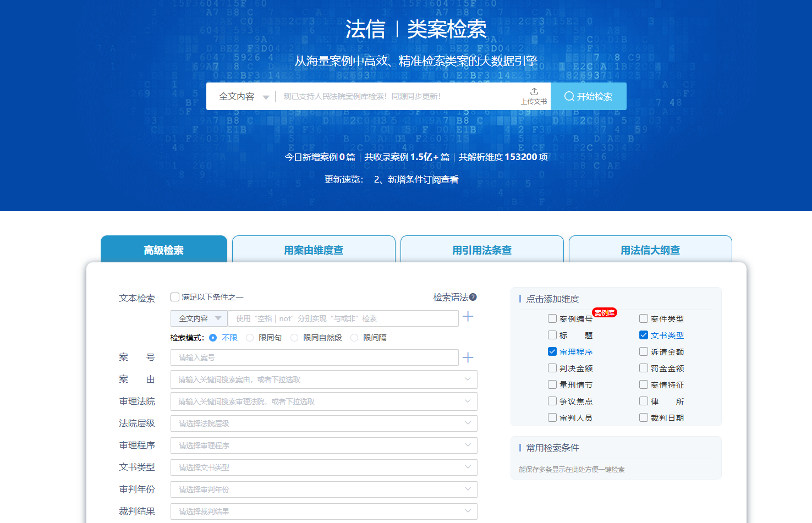Screen dimensions: 812x523
Task: Click the upload document icon (上传文书)
Action: tap(534, 96)
